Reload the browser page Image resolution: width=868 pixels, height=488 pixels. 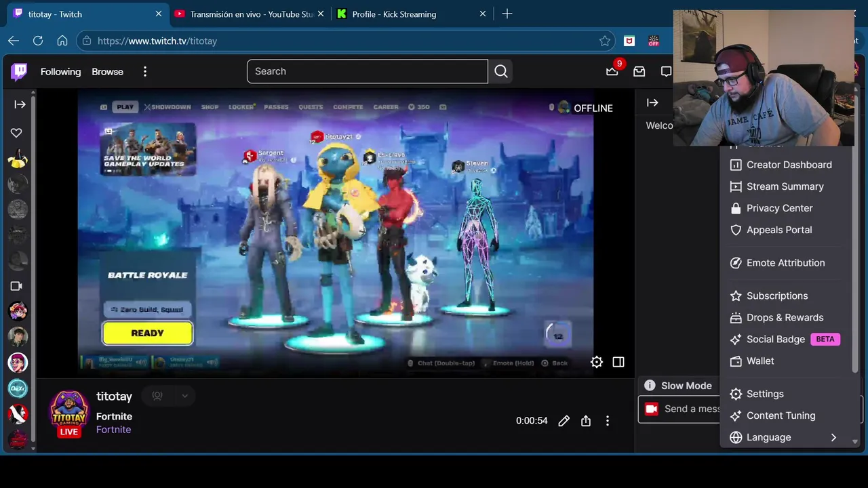38,41
